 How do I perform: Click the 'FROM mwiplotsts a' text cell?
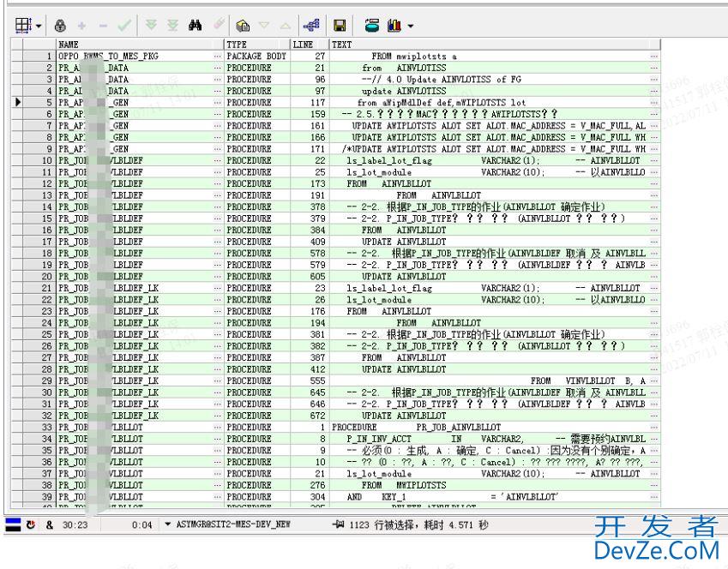point(495,57)
